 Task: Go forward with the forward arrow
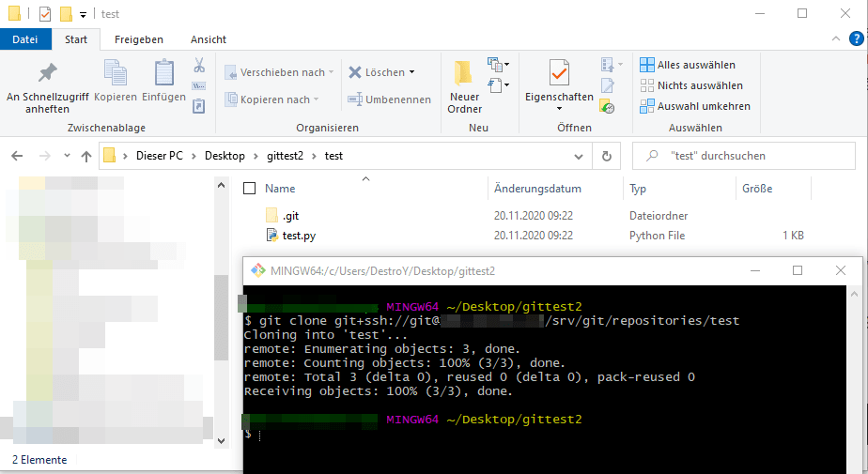coord(45,156)
